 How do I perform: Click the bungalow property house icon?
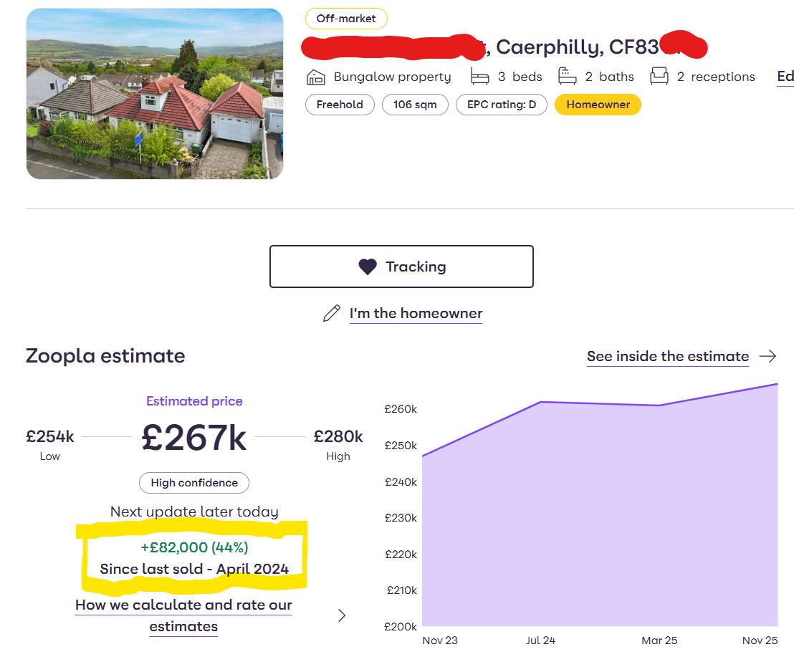pos(315,77)
